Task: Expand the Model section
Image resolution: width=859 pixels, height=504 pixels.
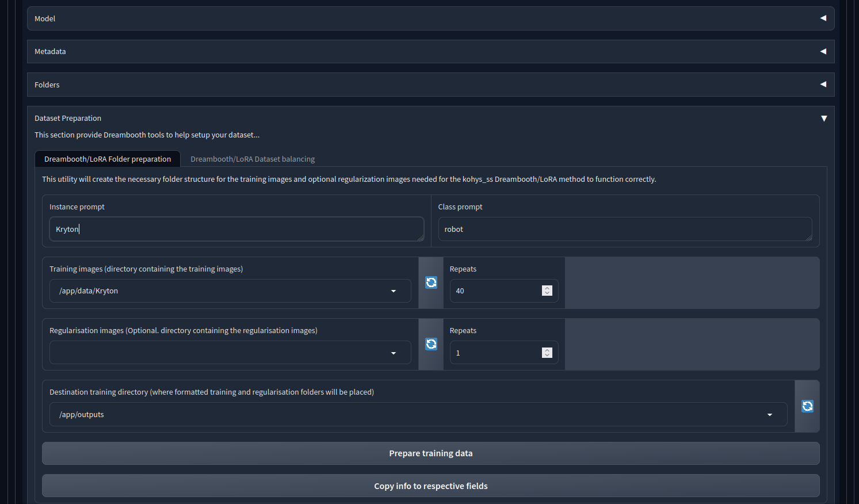Action: point(823,18)
